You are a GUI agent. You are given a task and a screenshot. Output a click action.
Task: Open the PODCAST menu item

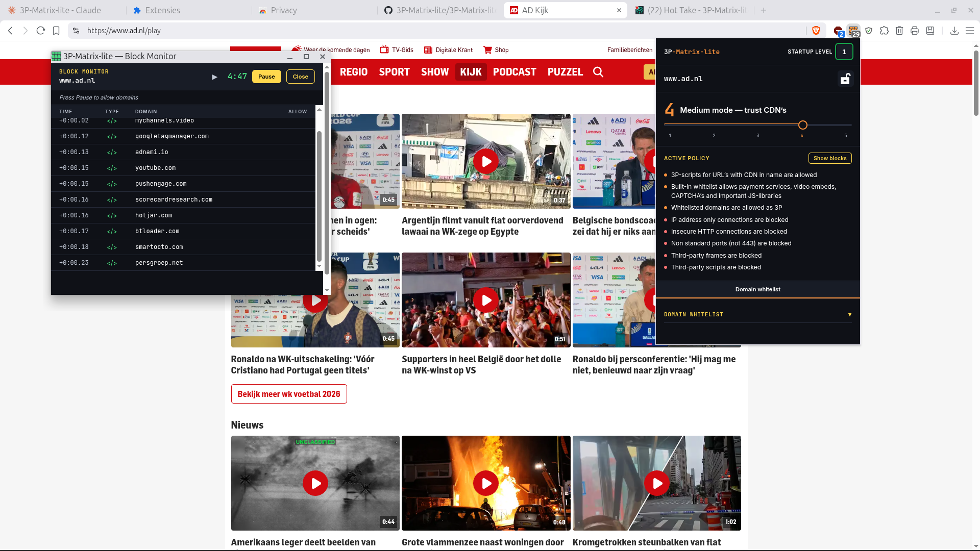click(x=514, y=72)
